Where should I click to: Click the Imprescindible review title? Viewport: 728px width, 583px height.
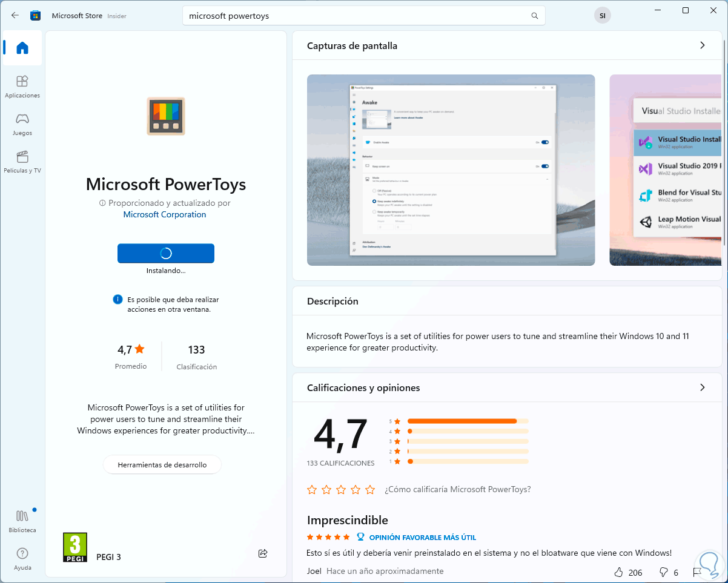coord(348,520)
